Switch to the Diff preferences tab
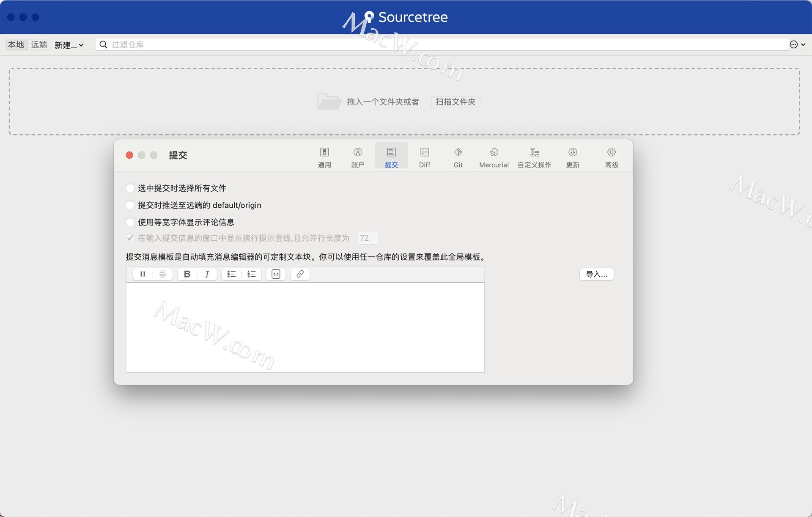 pos(425,157)
